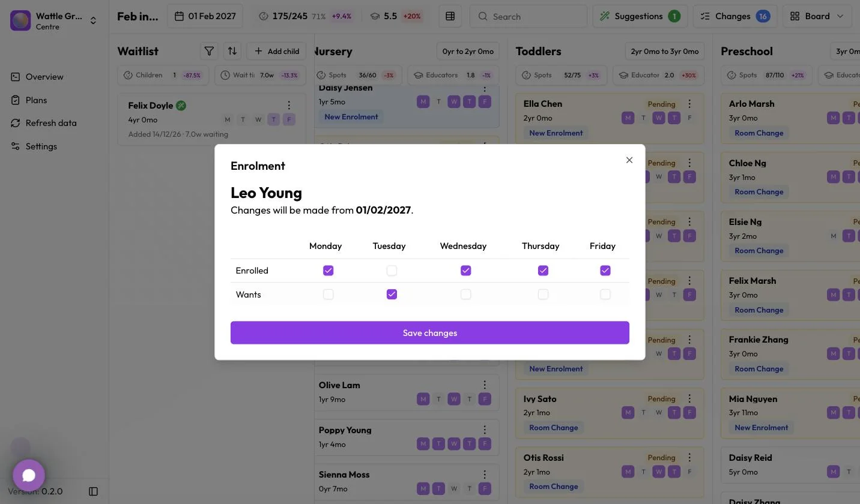Screen dimensions: 860x504
Task: Close the Enrolment dialog
Action: tap(629, 160)
